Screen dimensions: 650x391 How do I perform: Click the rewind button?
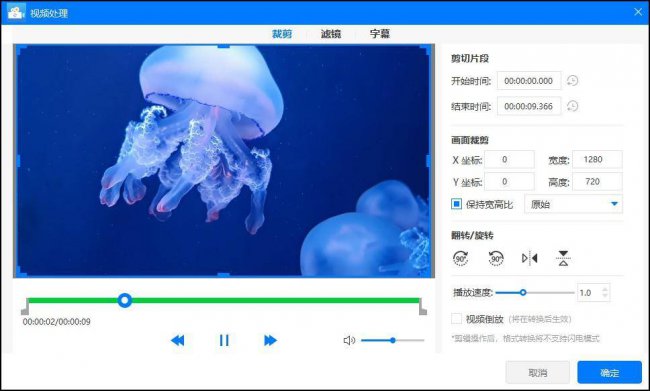(x=177, y=340)
